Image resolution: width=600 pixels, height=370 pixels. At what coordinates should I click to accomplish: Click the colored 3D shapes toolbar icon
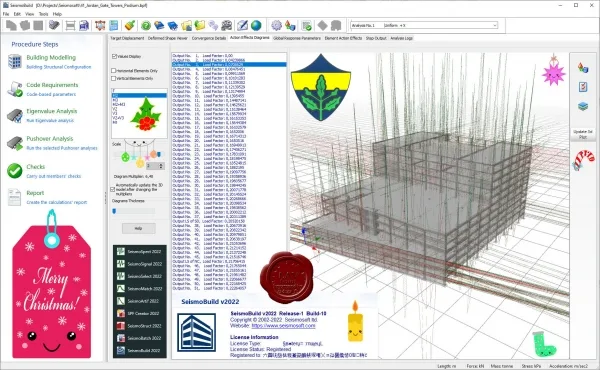[x=290, y=25]
